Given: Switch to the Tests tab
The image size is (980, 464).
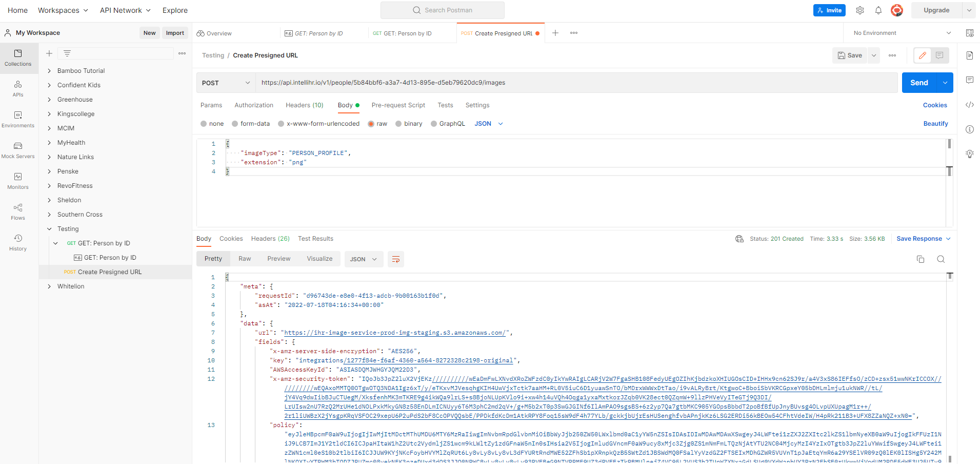Looking at the screenshot, I should point(445,105).
